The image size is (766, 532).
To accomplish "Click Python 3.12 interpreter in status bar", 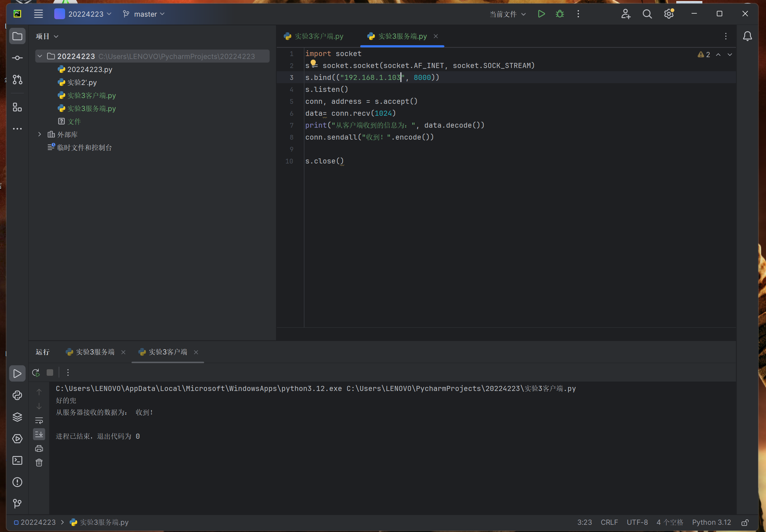I will [x=711, y=523].
